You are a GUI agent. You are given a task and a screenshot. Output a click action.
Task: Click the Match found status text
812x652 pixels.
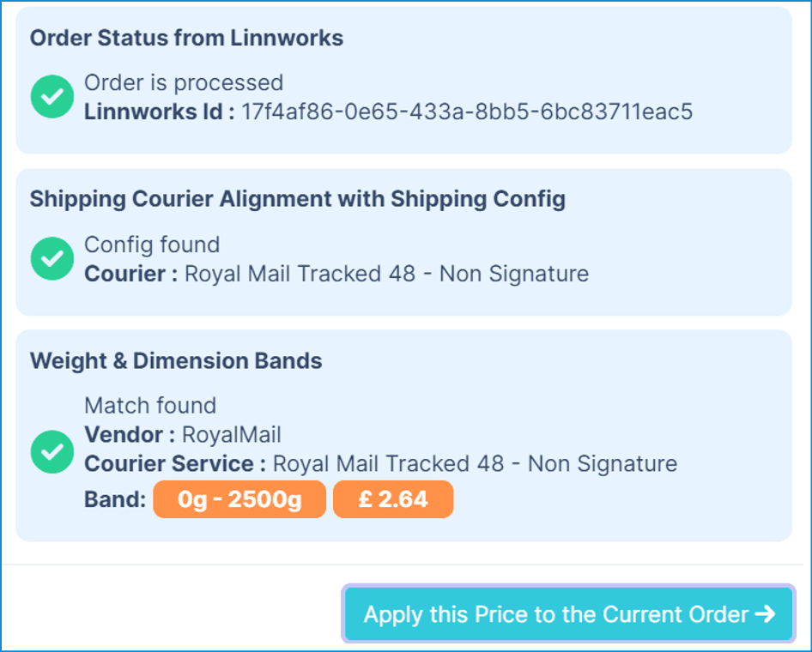tap(150, 406)
